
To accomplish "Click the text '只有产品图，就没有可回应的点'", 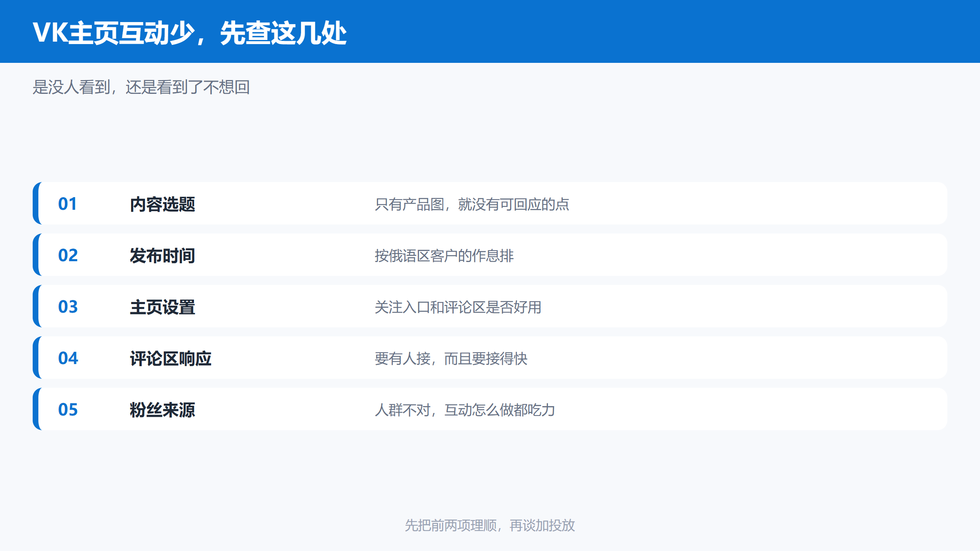I will (472, 204).
